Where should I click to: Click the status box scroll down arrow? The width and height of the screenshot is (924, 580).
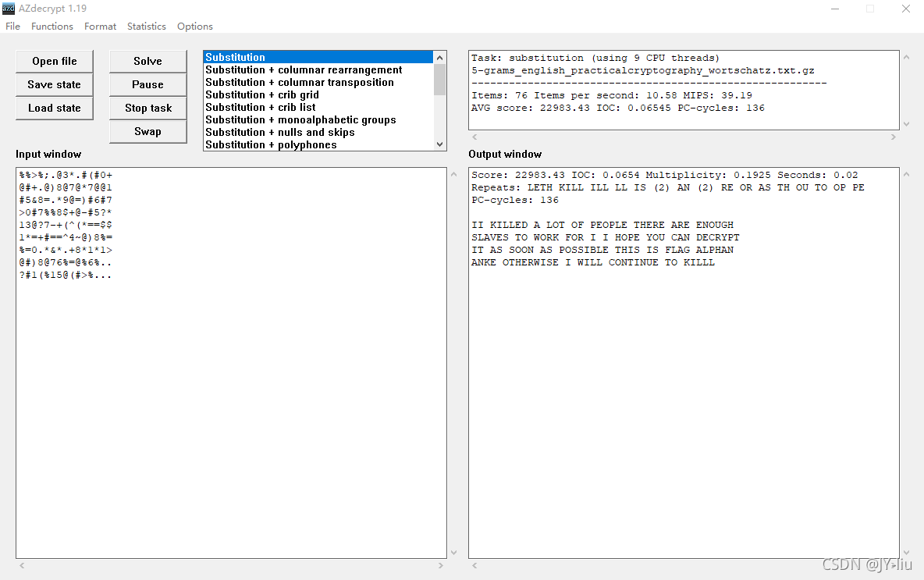[906, 124]
